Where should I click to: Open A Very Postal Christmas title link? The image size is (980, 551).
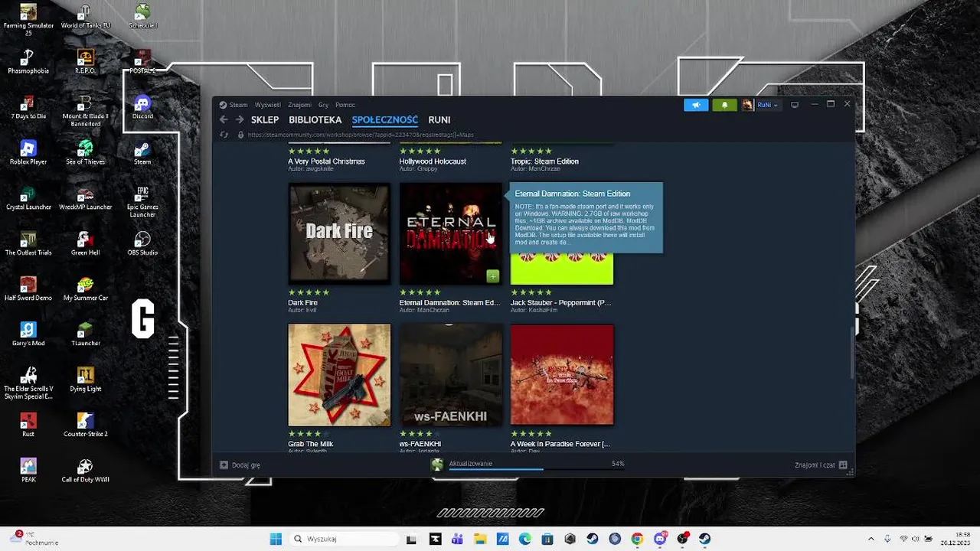pos(326,161)
